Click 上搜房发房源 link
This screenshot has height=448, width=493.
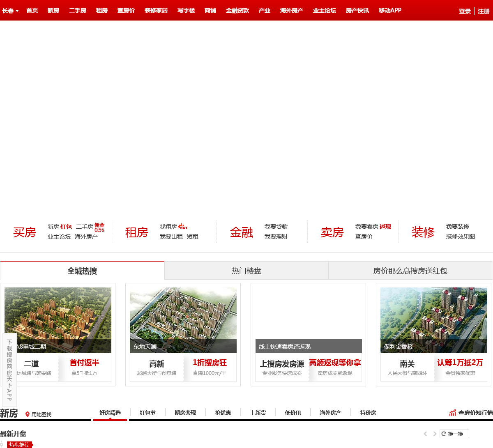point(282,364)
